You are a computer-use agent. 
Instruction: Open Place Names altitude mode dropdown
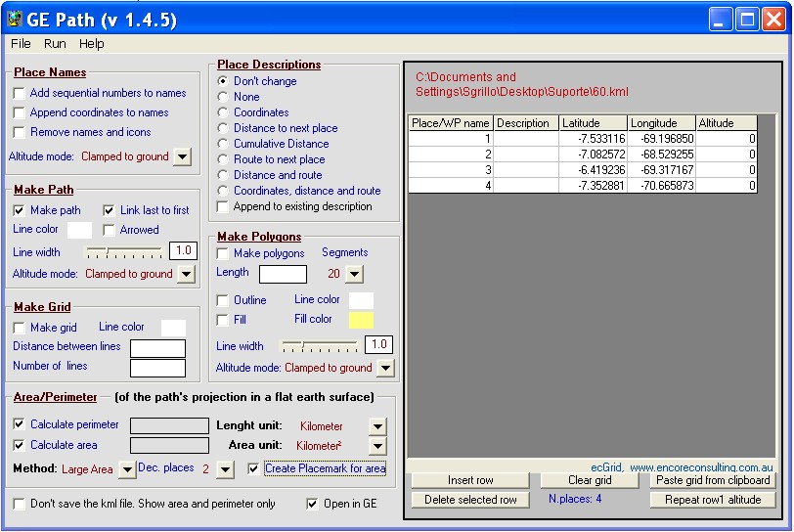pyautogui.click(x=182, y=156)
